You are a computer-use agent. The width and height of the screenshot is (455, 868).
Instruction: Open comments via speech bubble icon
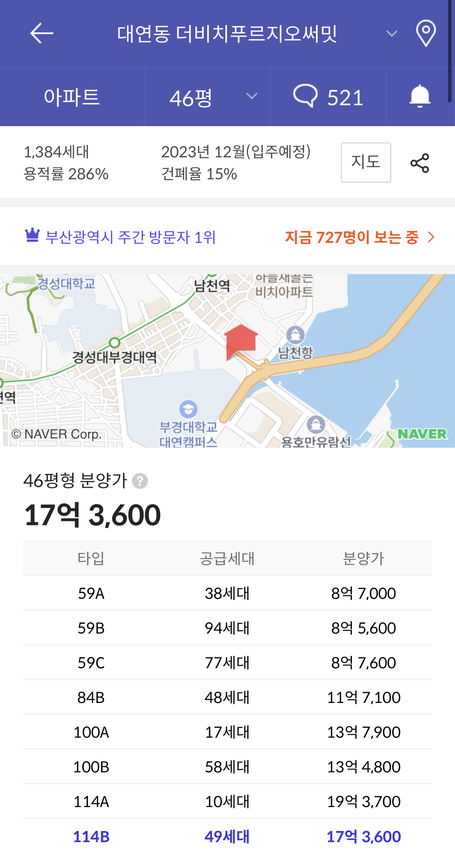(x=305, y=96)
